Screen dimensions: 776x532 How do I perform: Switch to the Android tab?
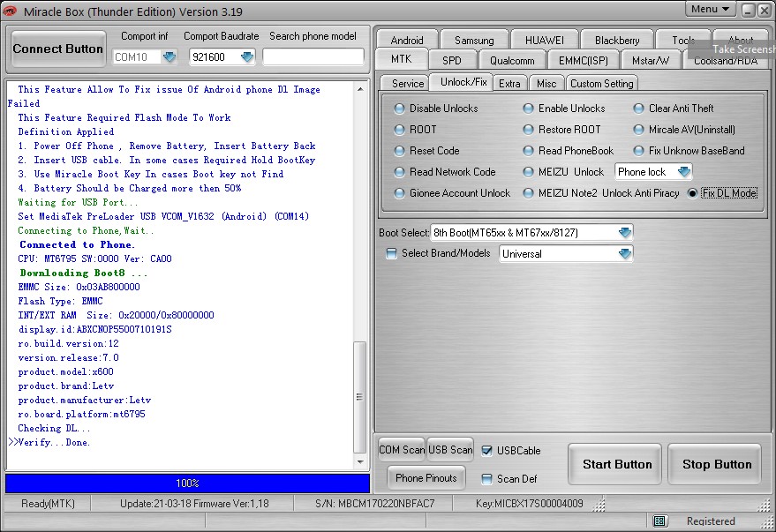click(x=407, y=40)
